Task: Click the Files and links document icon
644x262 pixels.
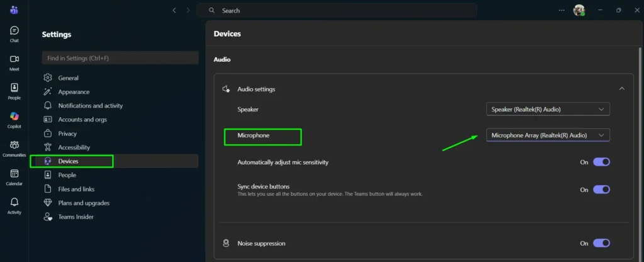Action: [48, 189]
